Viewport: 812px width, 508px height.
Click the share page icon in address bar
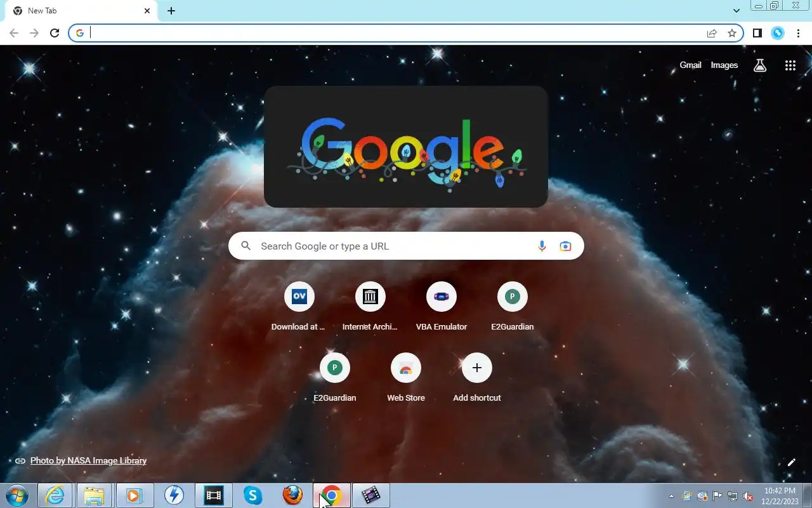[712, 33]
